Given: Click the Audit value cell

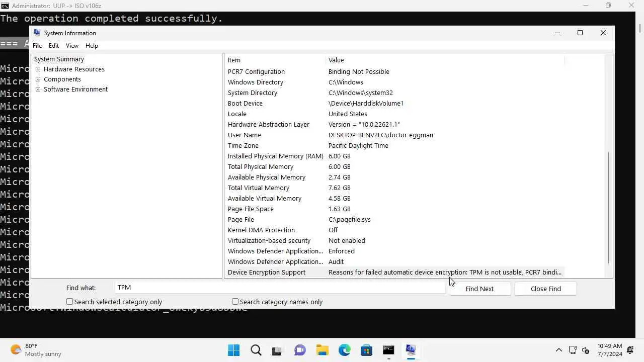Looking at the screenshot, I should pyautogui.click(x=336, y=262).
